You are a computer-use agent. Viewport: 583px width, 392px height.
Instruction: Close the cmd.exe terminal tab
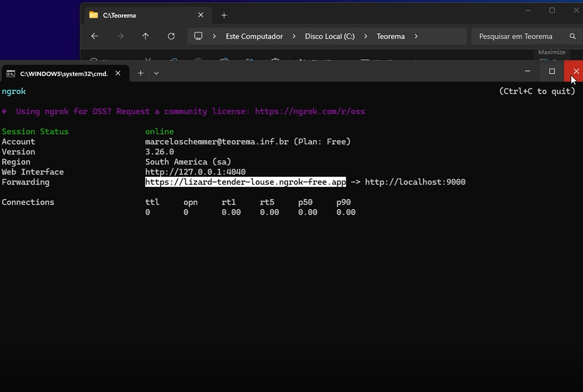click(118, 73)
